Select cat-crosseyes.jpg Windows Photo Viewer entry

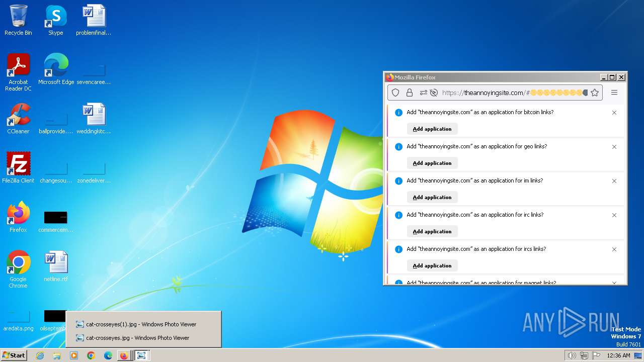pyautogui.click(x=143, y=338)
